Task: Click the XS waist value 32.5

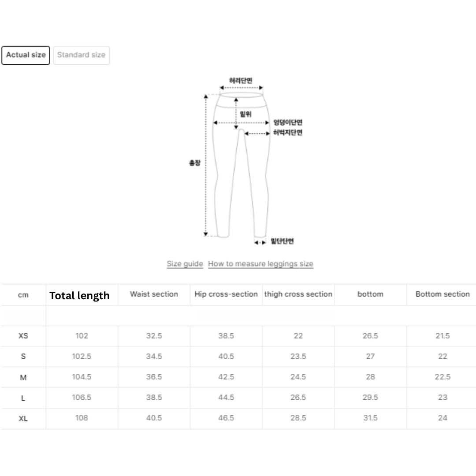Action: tap(154, 336)
